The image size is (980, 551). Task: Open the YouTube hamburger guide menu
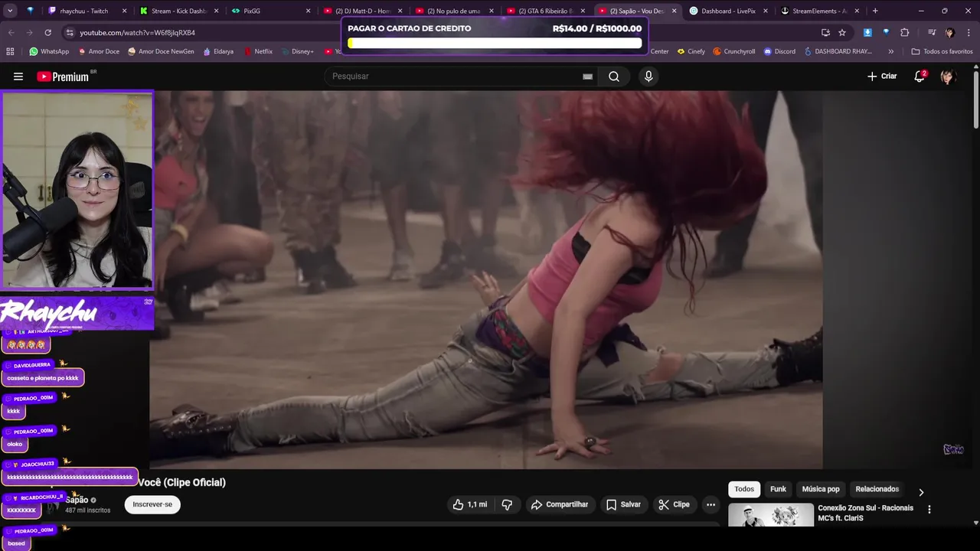(x=18, y=77)
